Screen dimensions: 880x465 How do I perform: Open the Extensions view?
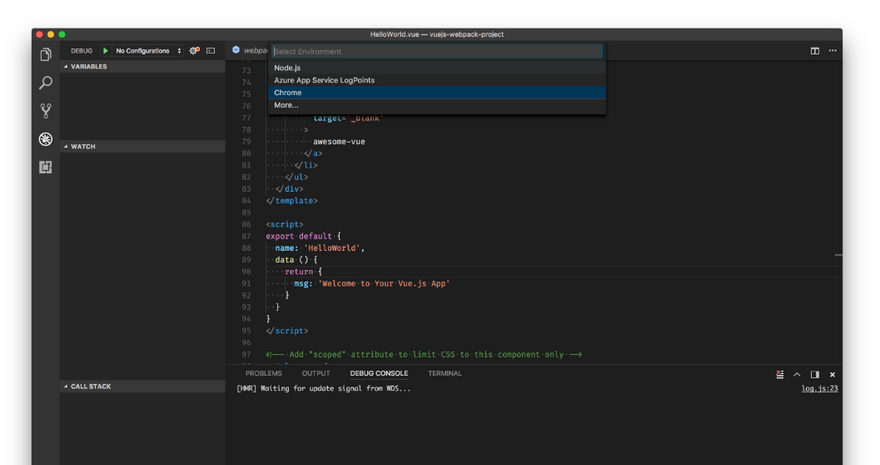(x=45, y=167)
